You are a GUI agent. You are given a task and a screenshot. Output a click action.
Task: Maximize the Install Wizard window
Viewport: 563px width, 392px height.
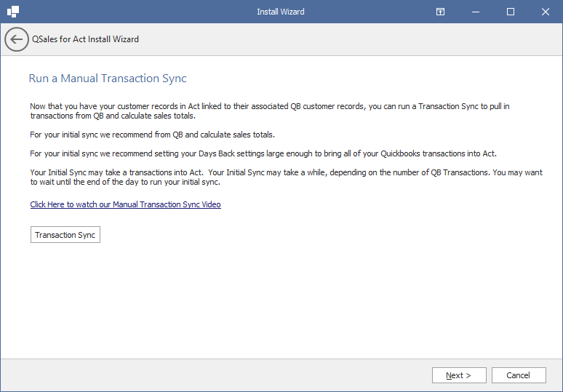(x=510, y=12)
